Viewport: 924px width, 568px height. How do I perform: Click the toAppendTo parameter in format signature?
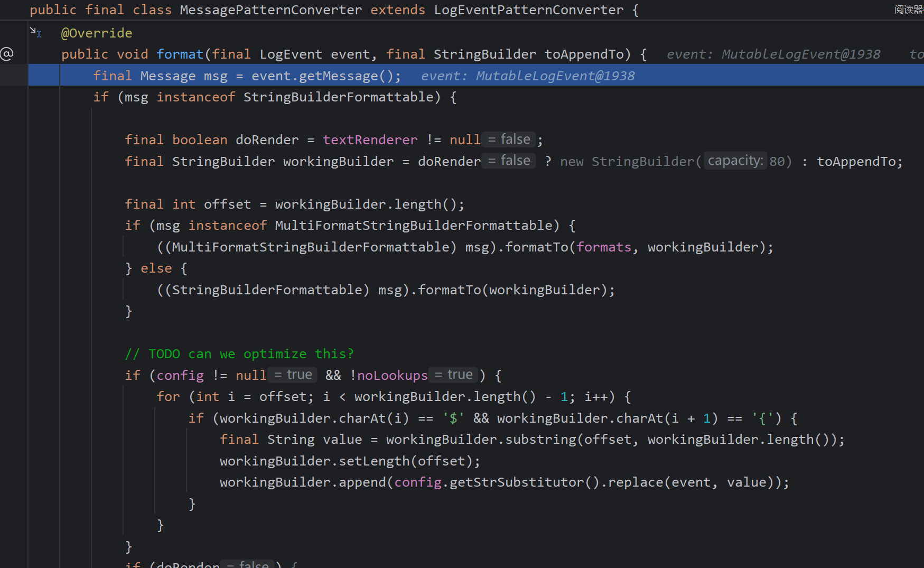[x=584, y=54]
